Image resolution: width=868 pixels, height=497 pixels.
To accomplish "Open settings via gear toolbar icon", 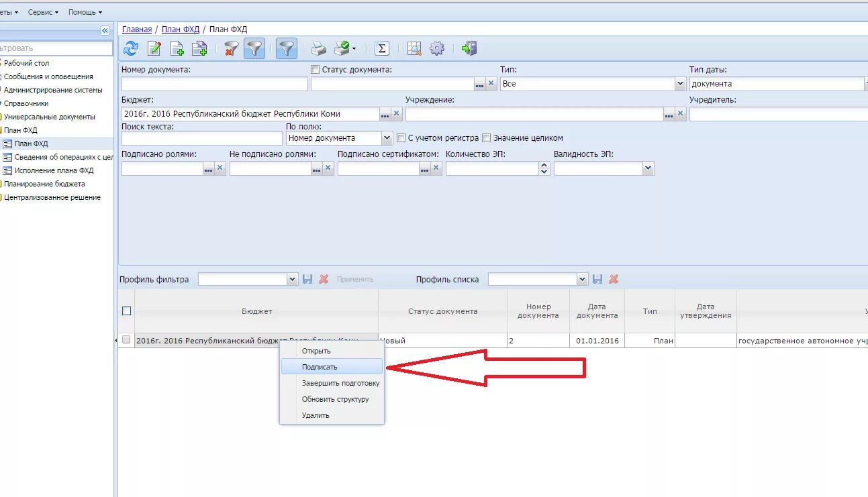I will [x=437, y=48].
